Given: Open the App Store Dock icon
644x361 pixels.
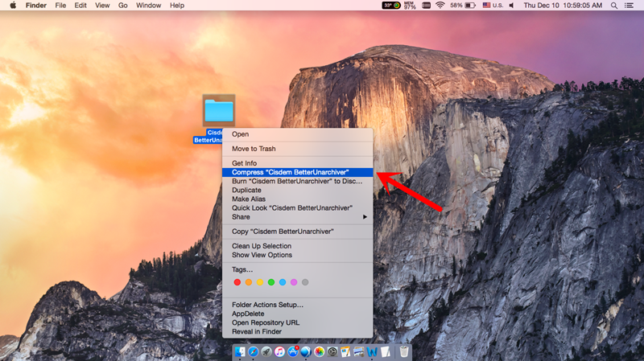Looking at the screenshot, I should [293, 351].
